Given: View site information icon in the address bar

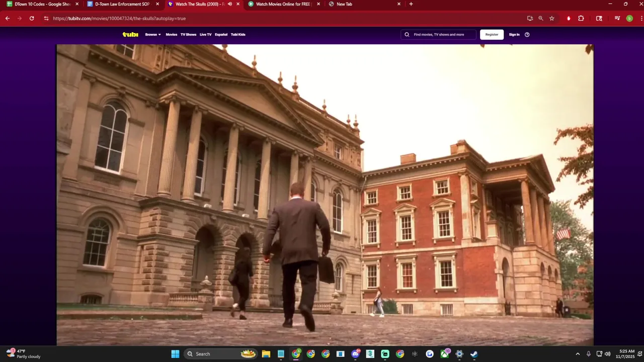Looking at the screenshot, I should [x=46, y=18].
